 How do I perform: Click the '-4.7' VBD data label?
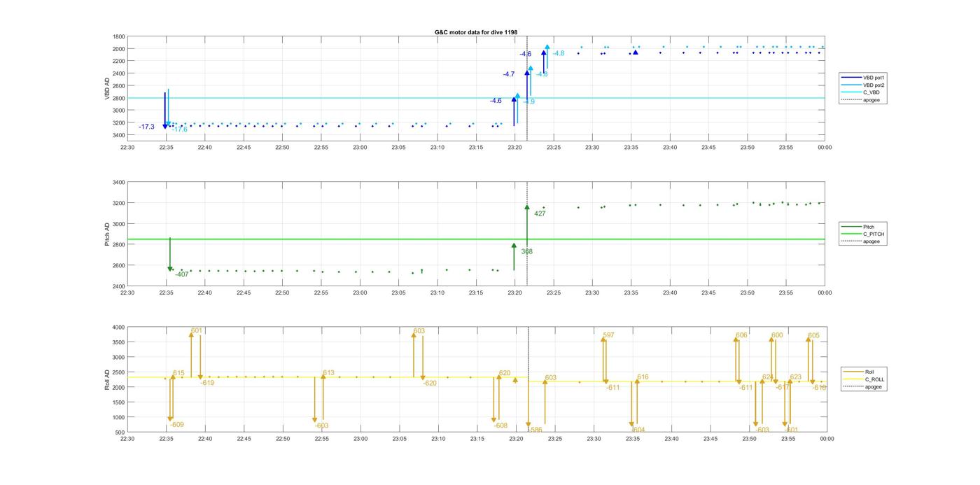(x=508, y=74)
